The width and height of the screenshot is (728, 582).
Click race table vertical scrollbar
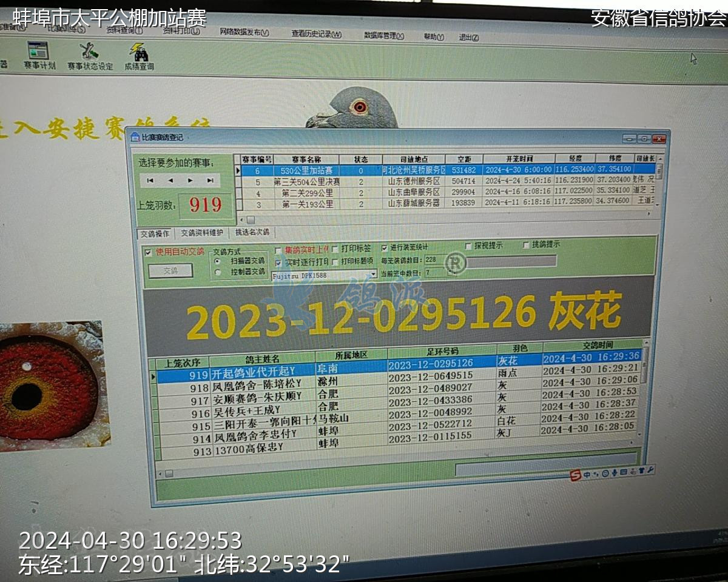click(659, 182)
